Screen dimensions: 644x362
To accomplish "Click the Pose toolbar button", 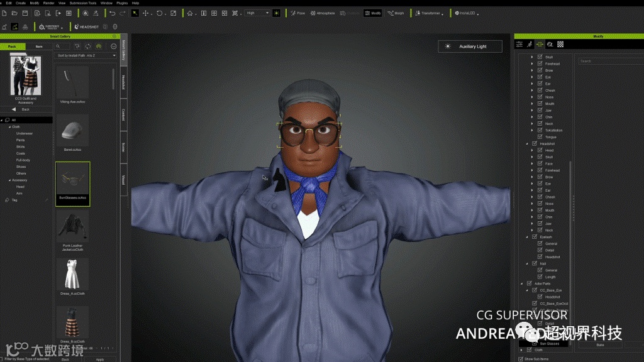I will click(297, 13).
